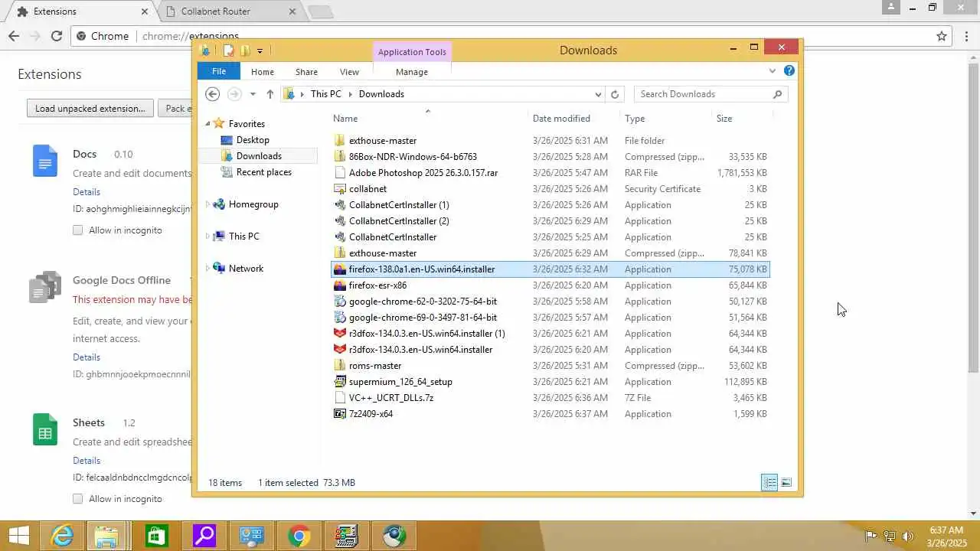The width and height of the screenshot is (980, 551).
Task: Click the New folder icon in the Explorer title bar
Action: pos(245,51)
